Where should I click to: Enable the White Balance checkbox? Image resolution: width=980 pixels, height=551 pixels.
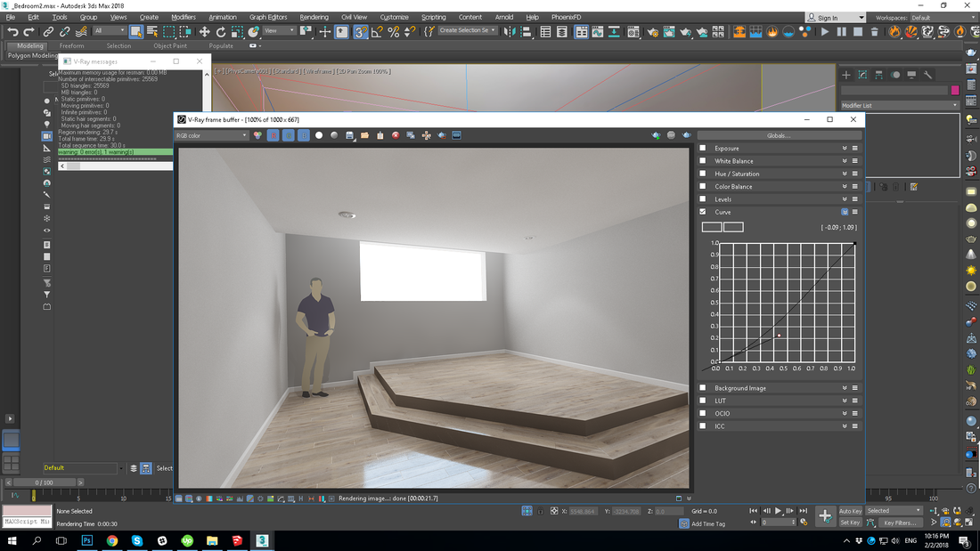(x=703, y=161)
